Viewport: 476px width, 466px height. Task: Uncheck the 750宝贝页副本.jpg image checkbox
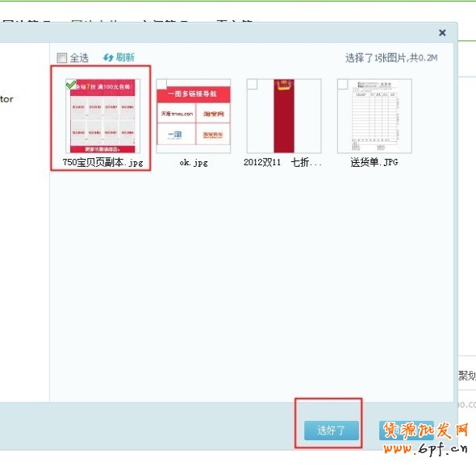click(x=71, y=84)
